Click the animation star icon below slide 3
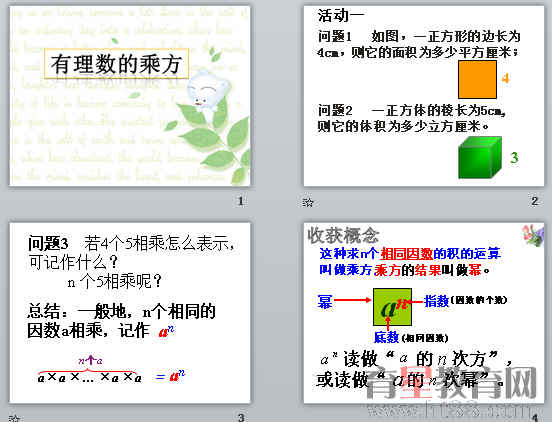Image resolution: width=552 pixels, height=422 pixels. (13, 418)
